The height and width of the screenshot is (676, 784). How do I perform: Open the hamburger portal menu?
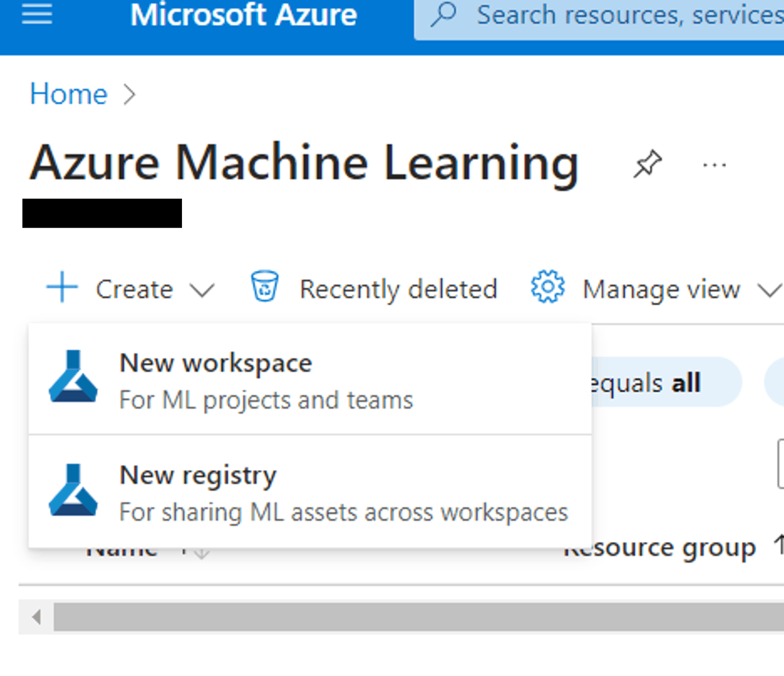[37, 14]
